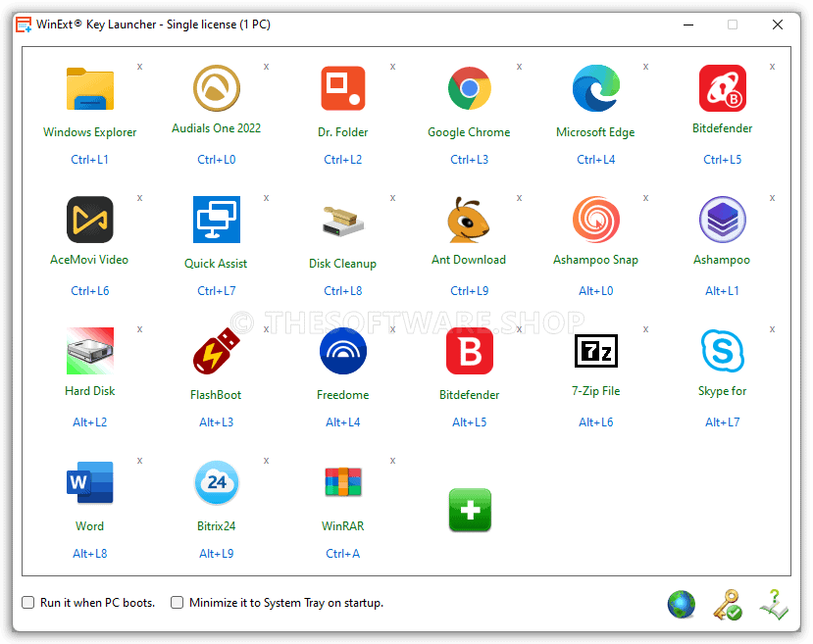The width and height of the screenshot is (813, 644).
Task: Remove the Windows Explorer shortcut
Action: pos(139,67)
